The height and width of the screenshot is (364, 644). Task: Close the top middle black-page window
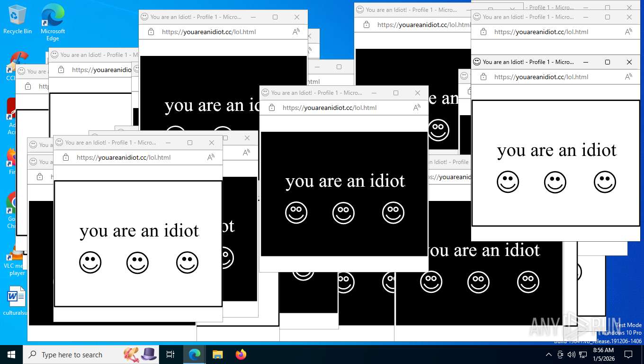[296, 17]
